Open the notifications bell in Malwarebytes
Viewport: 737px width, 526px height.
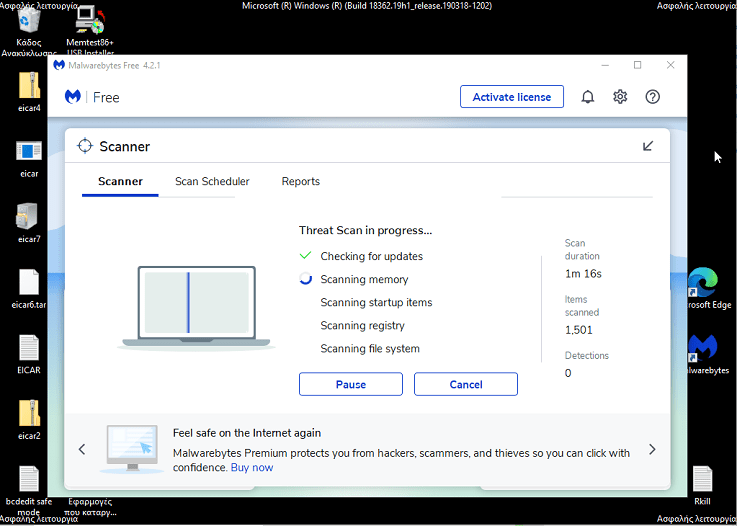tap(588, 97)
